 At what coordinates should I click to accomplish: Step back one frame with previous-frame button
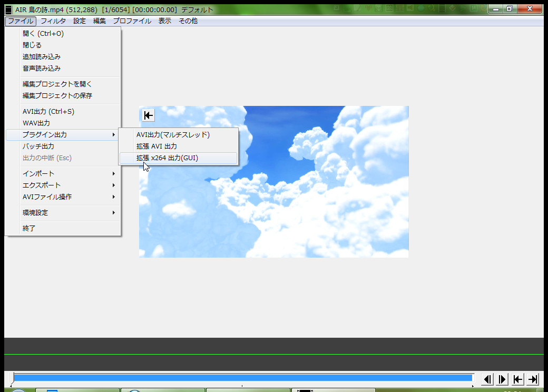(x=487, y=379)
